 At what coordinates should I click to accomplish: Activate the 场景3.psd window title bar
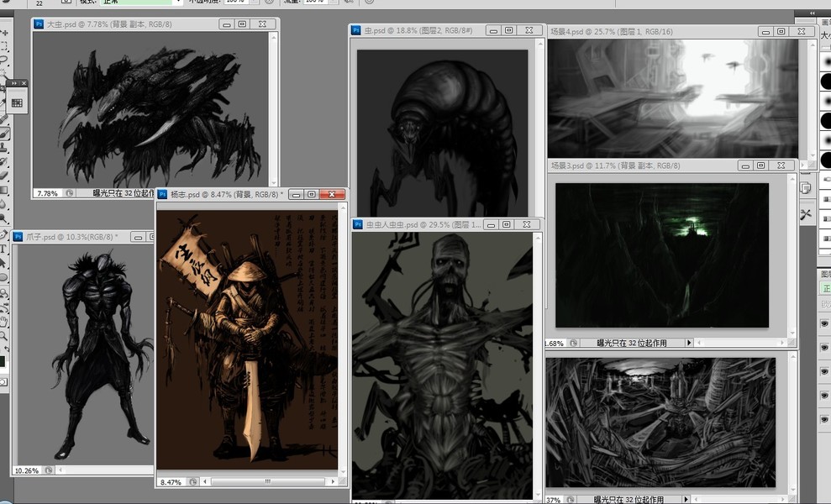[x=671, y=165]
